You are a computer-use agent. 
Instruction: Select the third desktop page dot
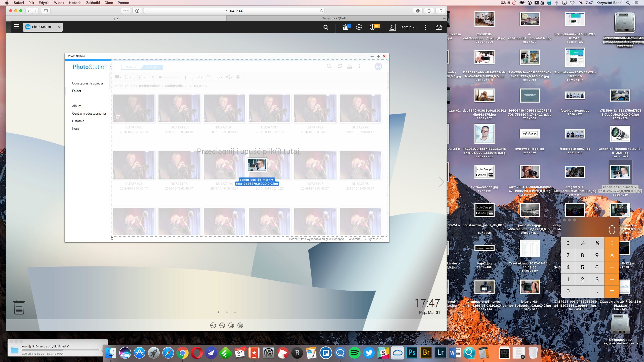tap(235, 312)
